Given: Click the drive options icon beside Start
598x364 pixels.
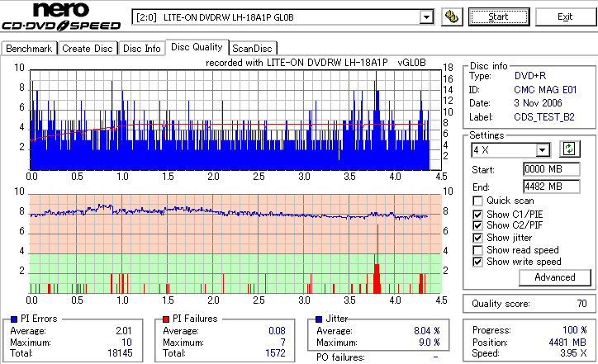Looking at the screenshot, I should (x=452, y=17).
